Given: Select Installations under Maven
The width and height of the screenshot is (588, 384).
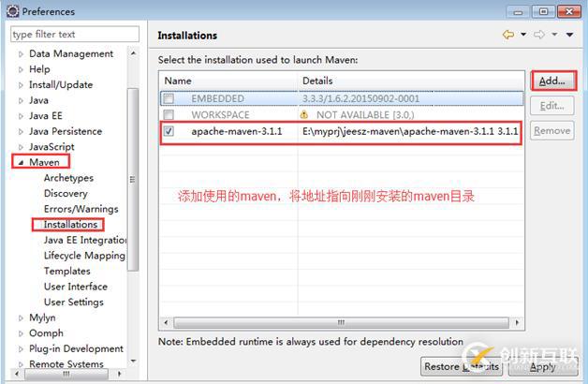Looking at the screenshot, I should pyautogui.click(x=70, y=224).
